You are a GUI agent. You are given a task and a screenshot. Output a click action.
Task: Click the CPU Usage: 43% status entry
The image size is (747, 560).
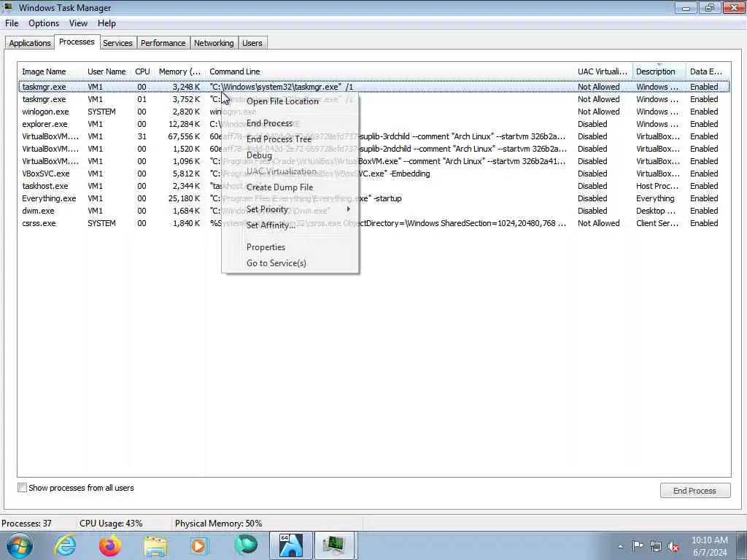pos(111,524)
